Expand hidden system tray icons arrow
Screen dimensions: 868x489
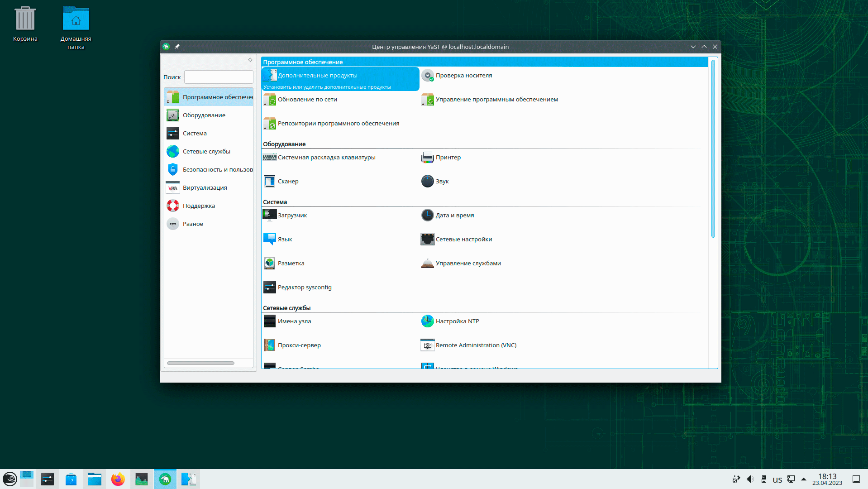(x=804, y=479)
